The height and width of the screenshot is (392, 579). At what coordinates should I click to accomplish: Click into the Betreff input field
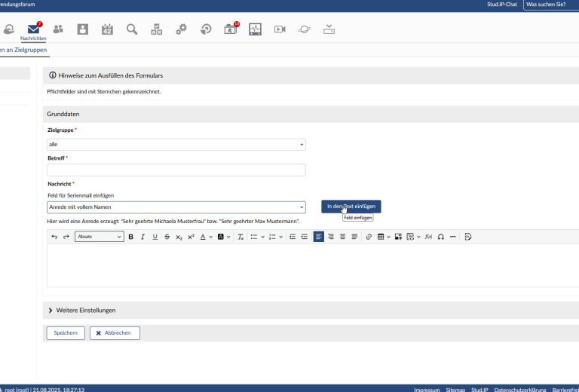point(176,170)
